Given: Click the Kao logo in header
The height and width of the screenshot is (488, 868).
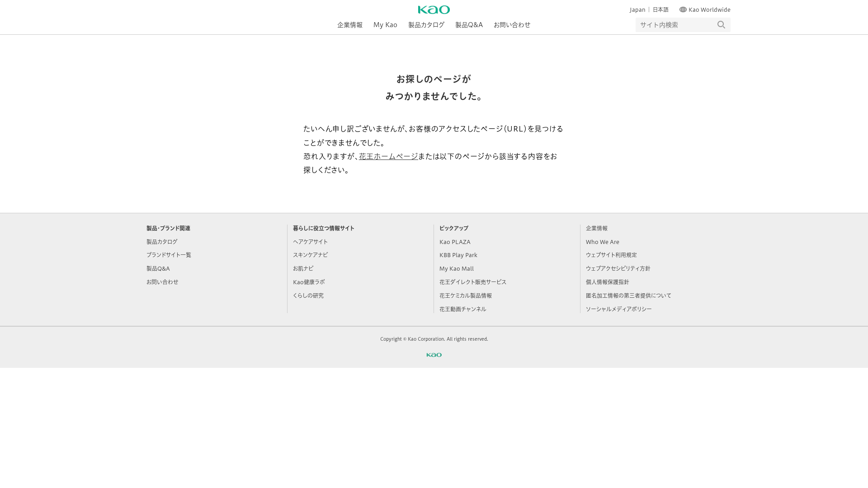Looking at the screenshot, I should (434, 9).
